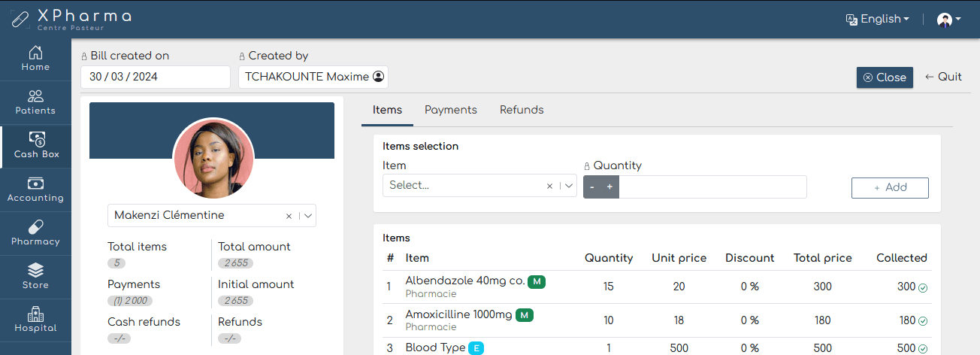
Task: Expand the user profile menu
Action: click(x=948, y=20)
